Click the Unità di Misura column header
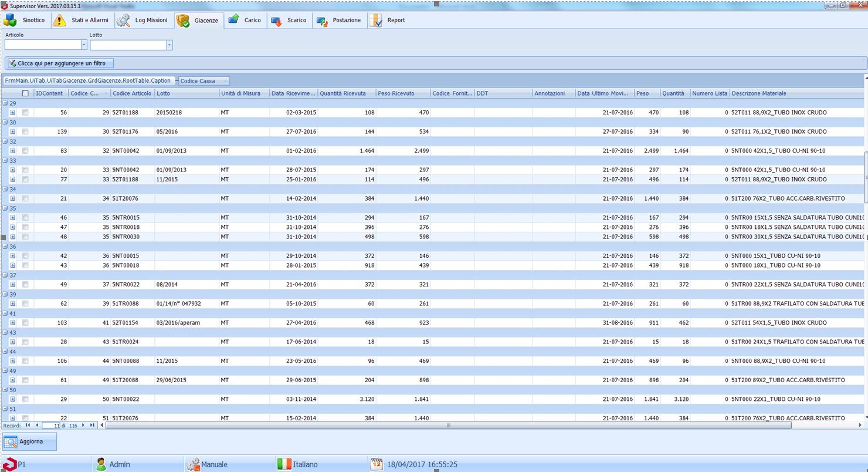868x472 pixels. point(244,93)
